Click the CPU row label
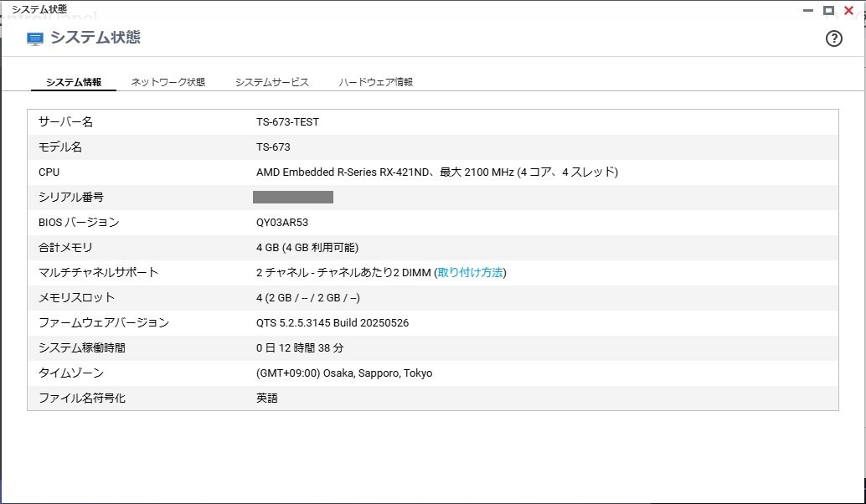The width and height of the screenshot is (866, 504). click(x=49, y=172)
